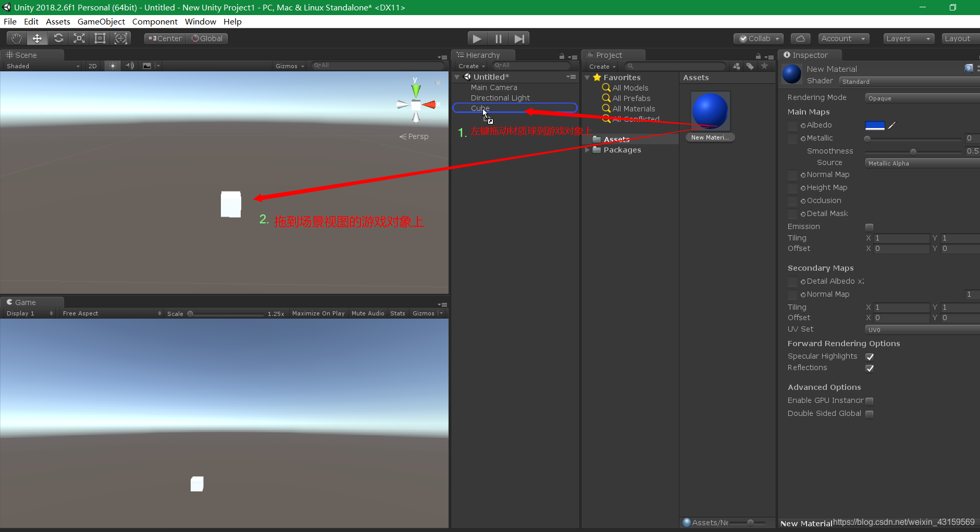Open material help reference icon

tap(969, 68)
